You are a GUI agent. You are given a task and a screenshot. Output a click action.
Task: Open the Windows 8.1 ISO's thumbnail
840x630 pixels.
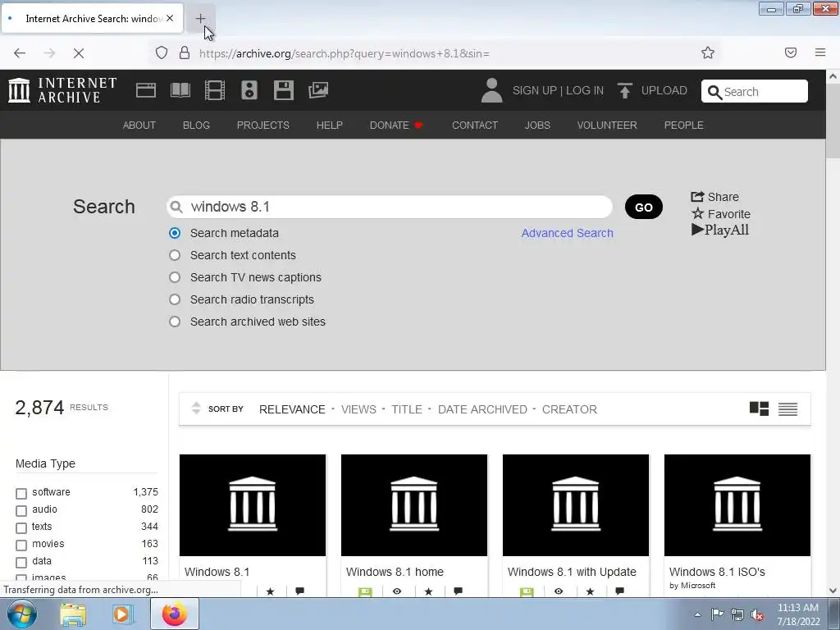coord(737,504)
